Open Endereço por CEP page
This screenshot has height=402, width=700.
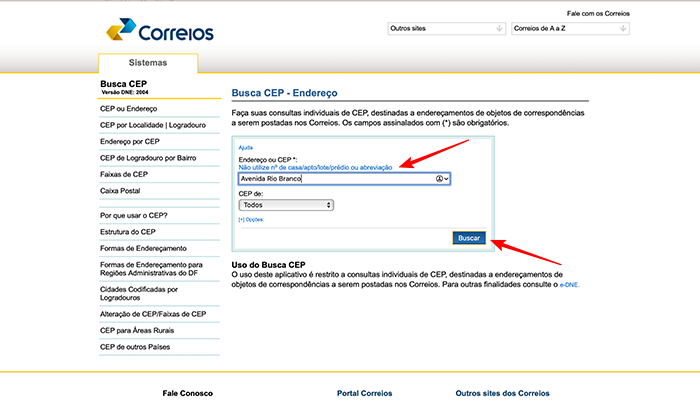click(x=130, y=141)
